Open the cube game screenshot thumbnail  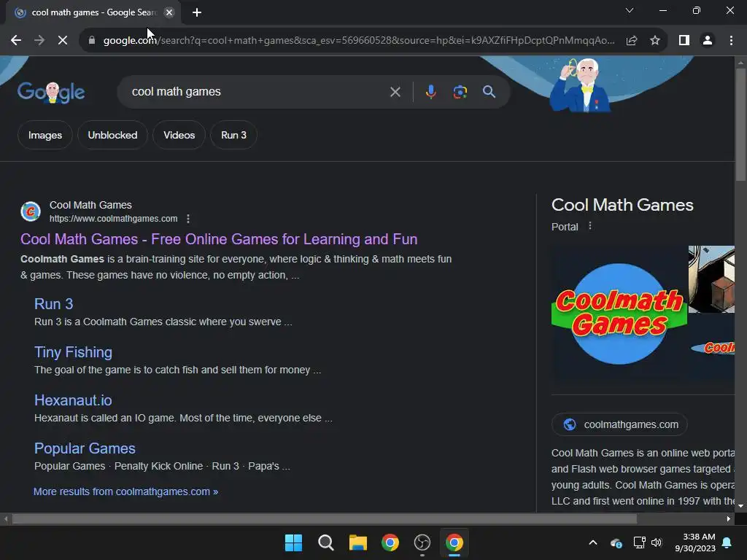click(711, 279)
